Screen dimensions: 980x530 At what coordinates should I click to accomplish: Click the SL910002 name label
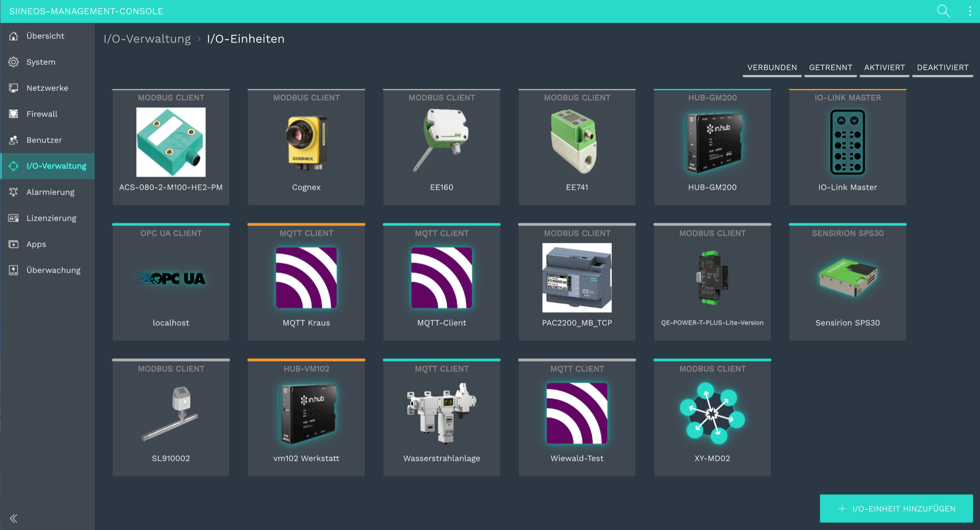(171, 458)
